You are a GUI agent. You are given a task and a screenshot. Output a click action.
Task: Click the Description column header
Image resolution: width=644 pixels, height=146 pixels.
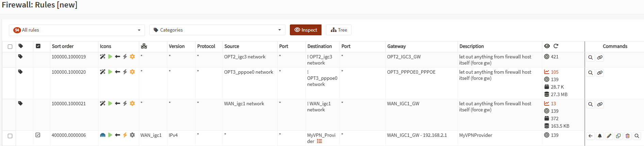tap(472, 47)
